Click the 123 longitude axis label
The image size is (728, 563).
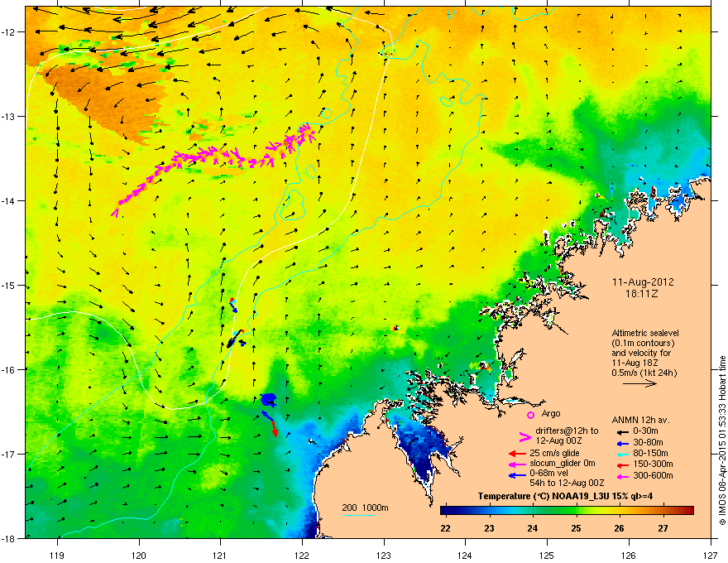(x=384, y=555)
